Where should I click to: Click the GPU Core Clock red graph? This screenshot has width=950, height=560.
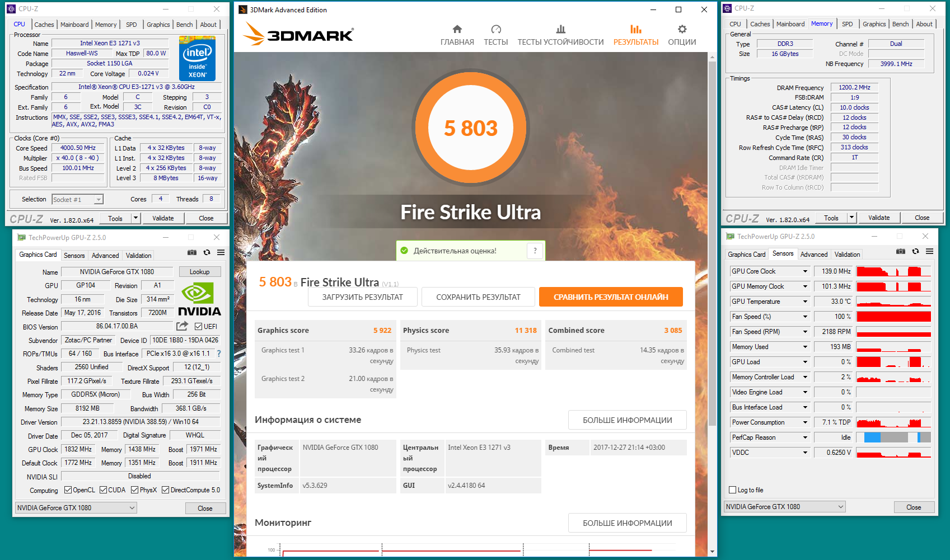point(893,271)
